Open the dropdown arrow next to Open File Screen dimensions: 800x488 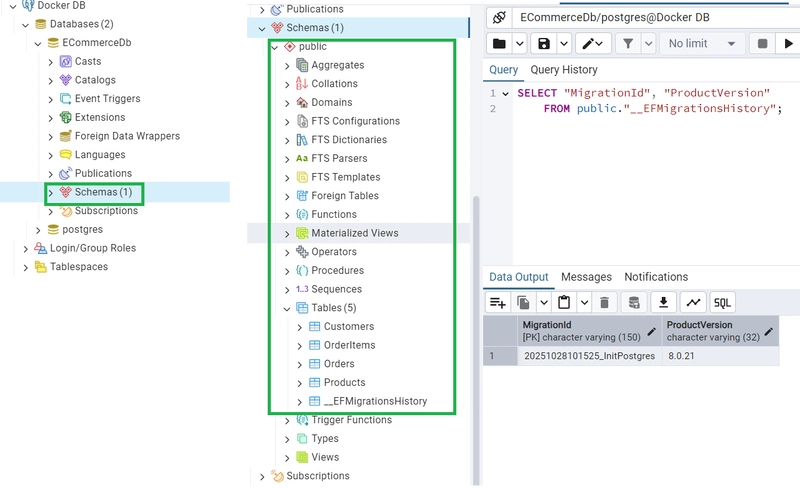[x=519, y=44]
